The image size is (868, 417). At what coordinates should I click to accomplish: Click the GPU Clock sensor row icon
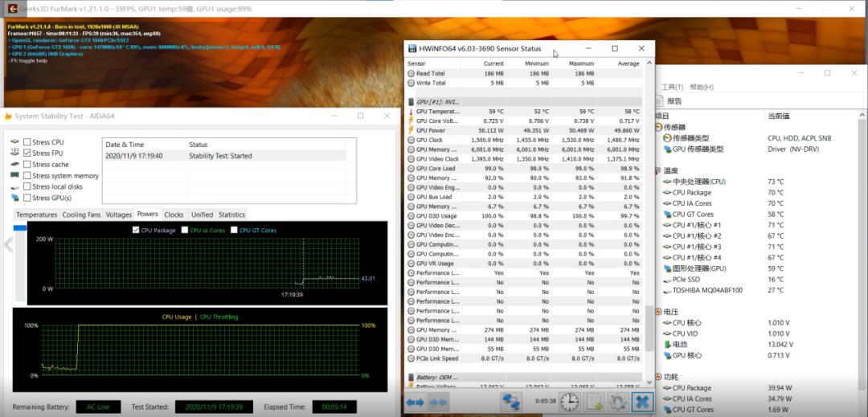(411, 140)
